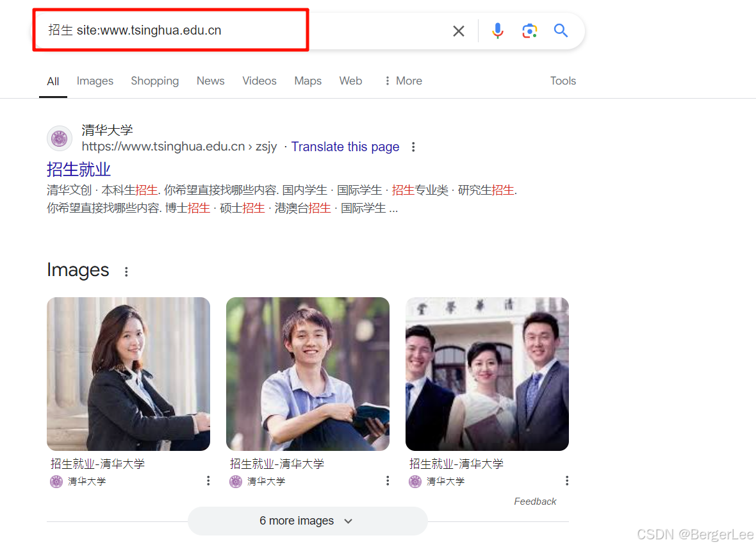Screen dimensions: 756x547
Task: Click the Feedback link under images
Action: point(534,502)
